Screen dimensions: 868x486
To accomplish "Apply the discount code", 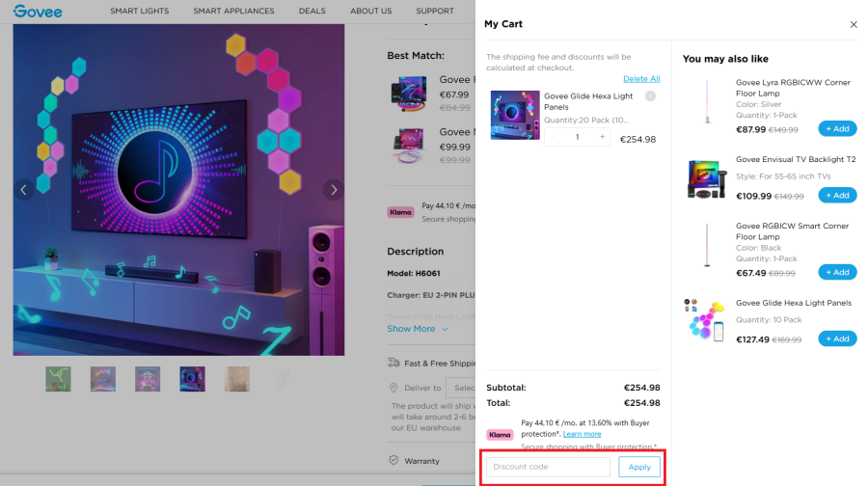I will click(x=639, y=467).
